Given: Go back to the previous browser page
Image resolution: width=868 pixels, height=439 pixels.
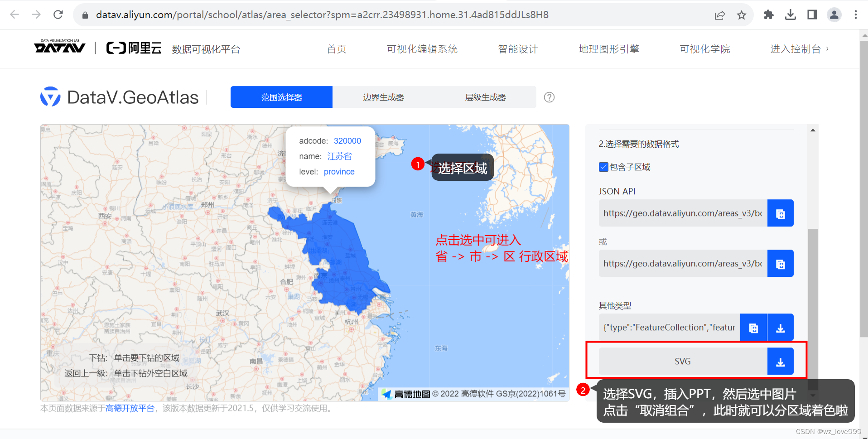Looking at the screenshot, I should coord(14,14).
